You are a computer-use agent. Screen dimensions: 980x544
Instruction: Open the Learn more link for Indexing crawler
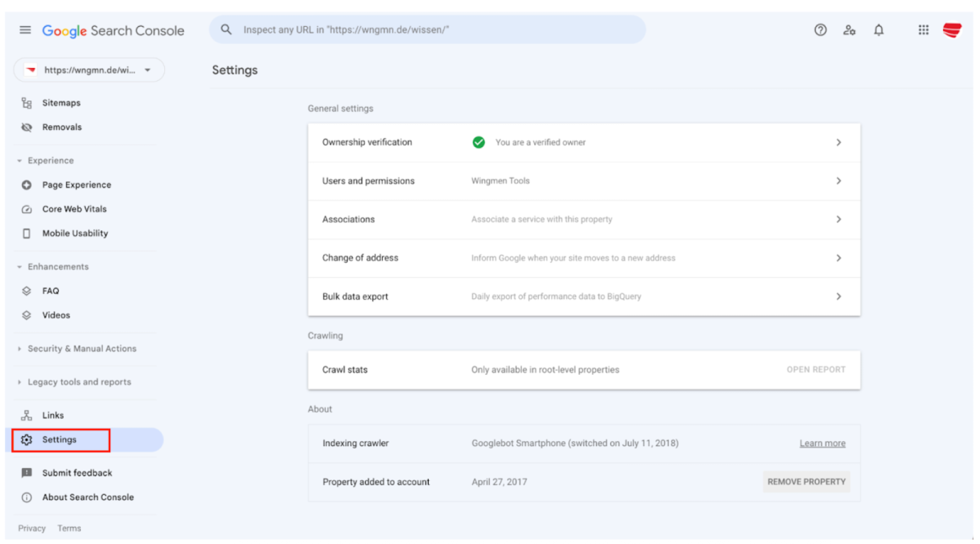(x=822, y=443)
